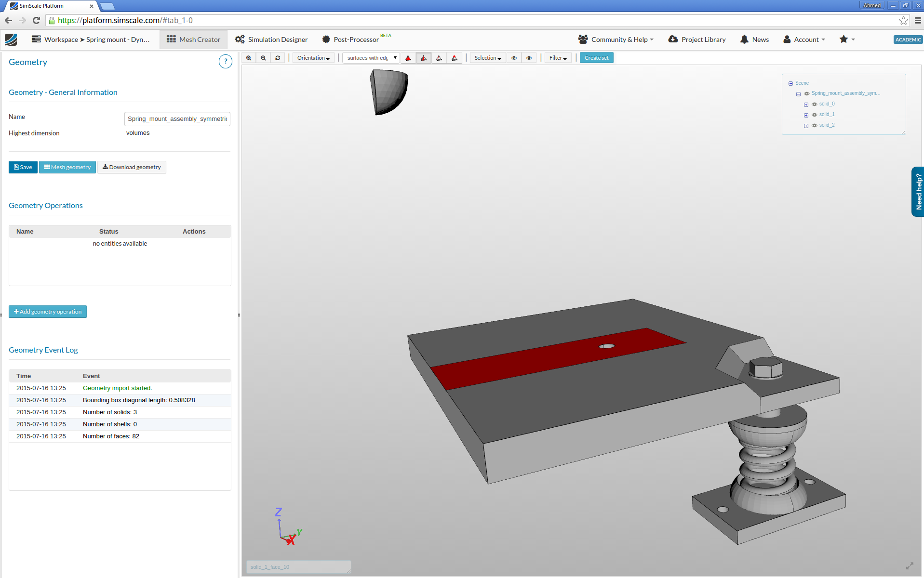
Task: Open the Selection dropdown
Action: [x=488, y=58]
